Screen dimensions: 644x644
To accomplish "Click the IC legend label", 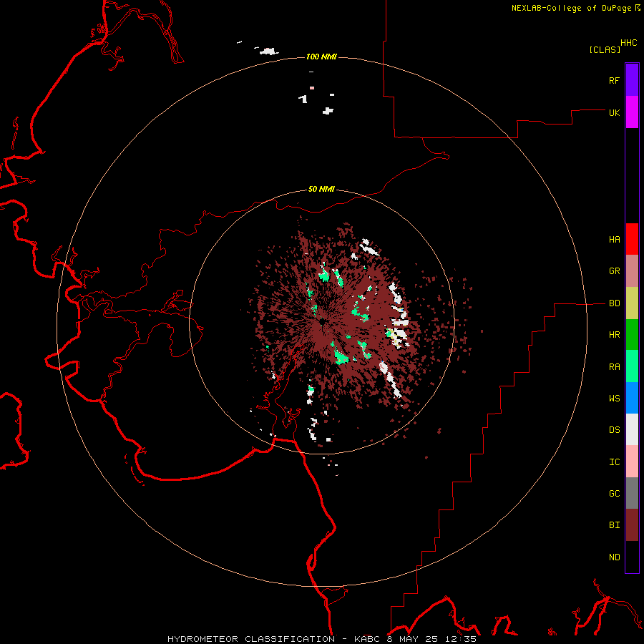I will [614, 462].
